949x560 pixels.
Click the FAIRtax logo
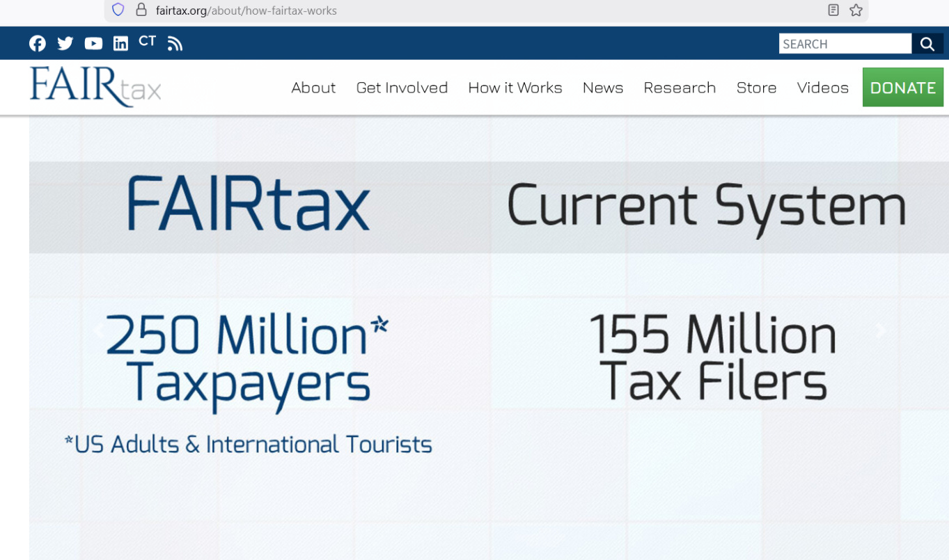pyautogui.click(x=95, y=86)
